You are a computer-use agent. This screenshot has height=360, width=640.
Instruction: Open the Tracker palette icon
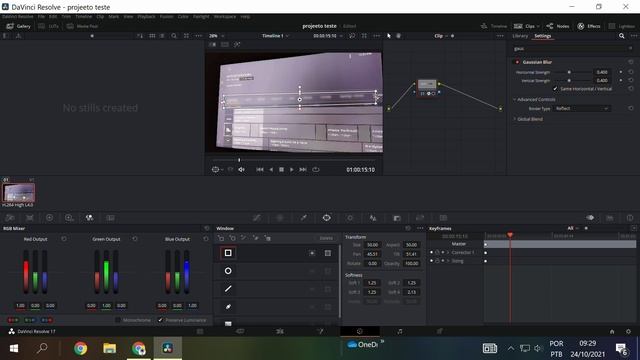point(350,218)
